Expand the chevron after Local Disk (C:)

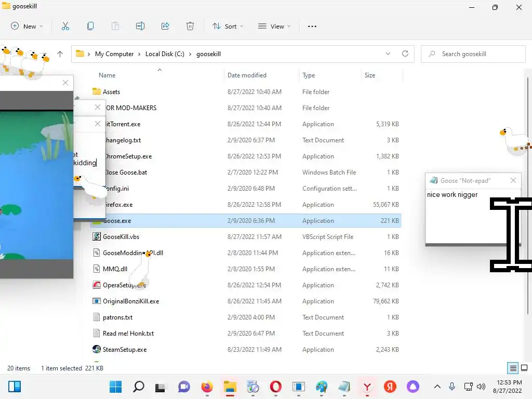click(x=190, y=54)
